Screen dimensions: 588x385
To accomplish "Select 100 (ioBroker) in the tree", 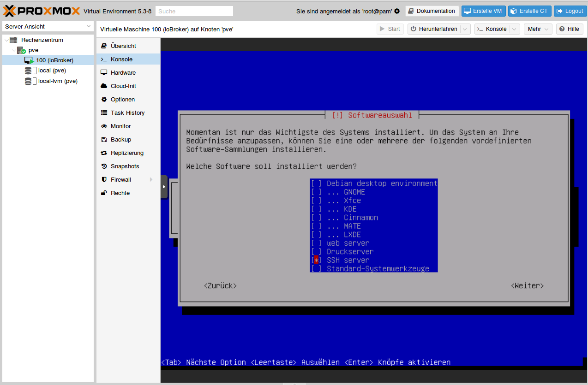I will (48, 60).
